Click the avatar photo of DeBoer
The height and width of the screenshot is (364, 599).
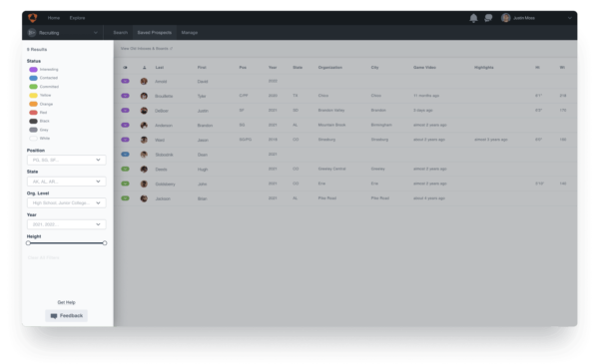144,111
